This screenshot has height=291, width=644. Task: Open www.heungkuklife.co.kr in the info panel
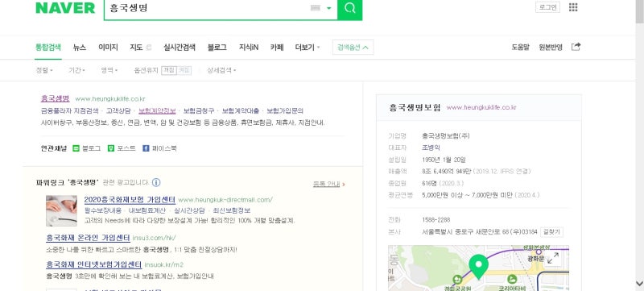481,108
